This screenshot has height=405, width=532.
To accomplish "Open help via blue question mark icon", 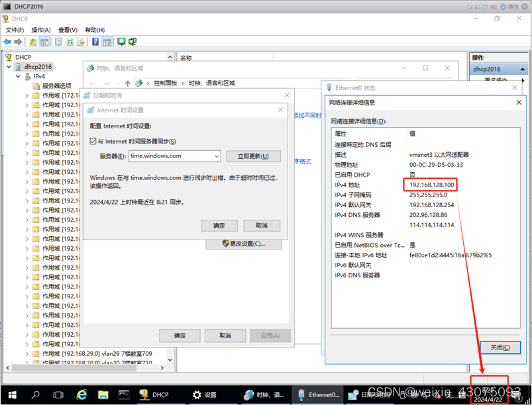I will pyautogui.click(x=95, y=42).
